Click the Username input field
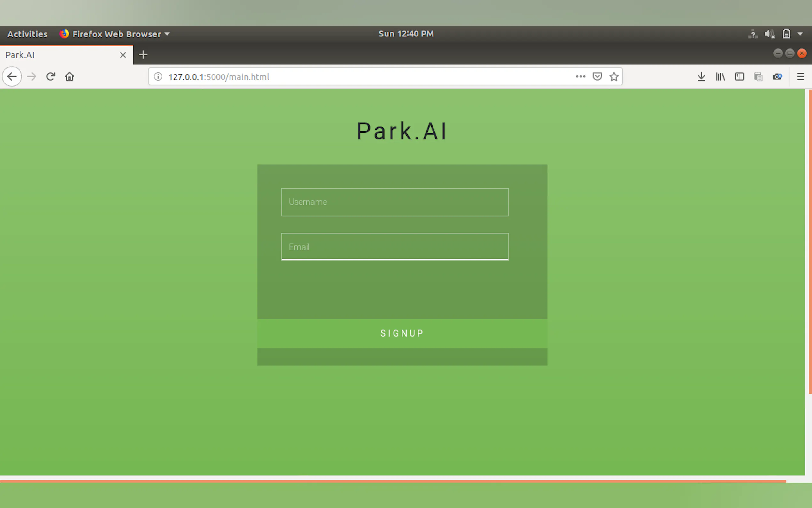This screenshot has width=812, height=508. tap(395, 202)
